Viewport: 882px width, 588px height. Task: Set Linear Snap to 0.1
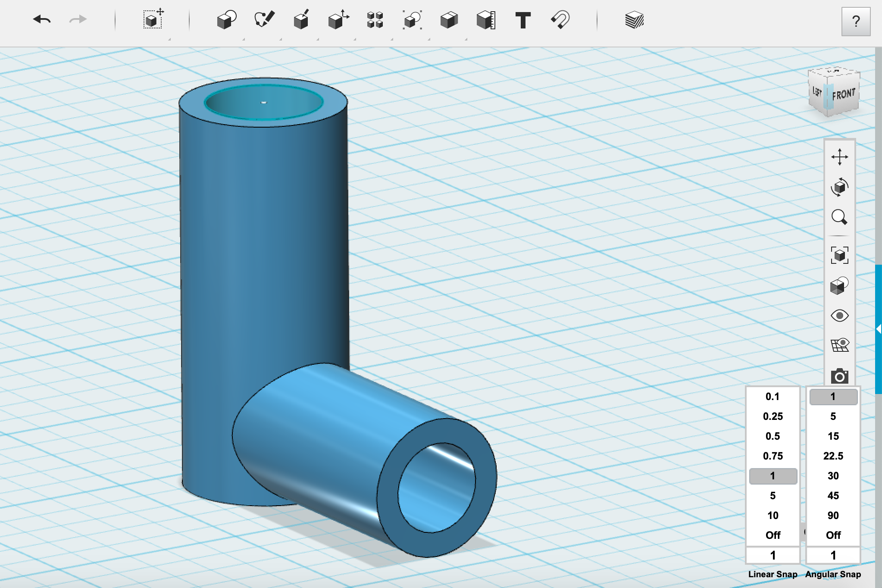[773, 397]
